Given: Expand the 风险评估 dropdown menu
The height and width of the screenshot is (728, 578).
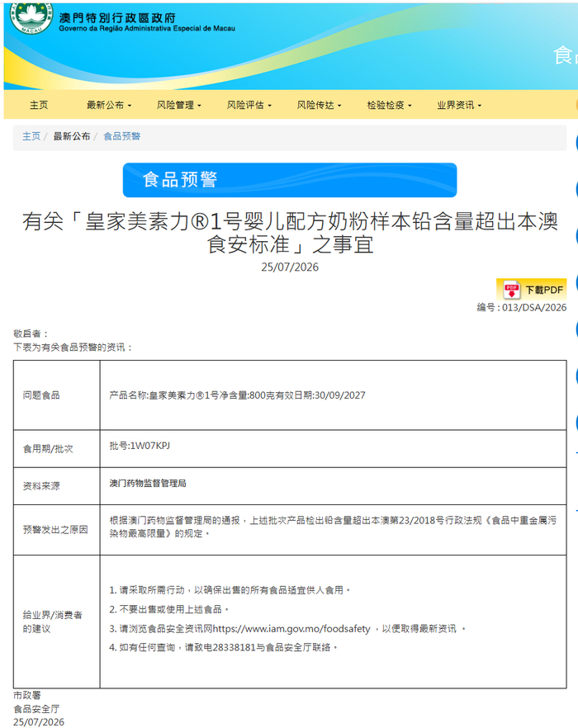Looking at the screenshot, I should 249,105.
